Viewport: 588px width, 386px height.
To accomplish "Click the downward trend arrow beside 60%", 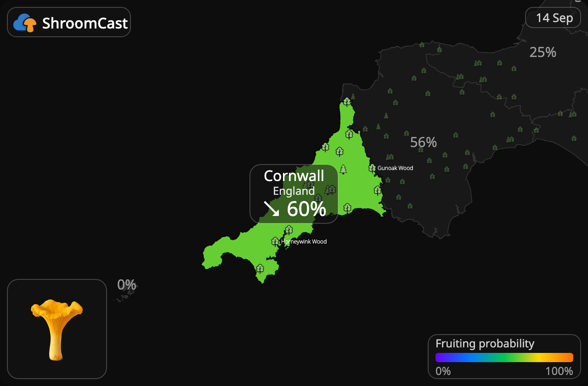I will tap(271, 209).
